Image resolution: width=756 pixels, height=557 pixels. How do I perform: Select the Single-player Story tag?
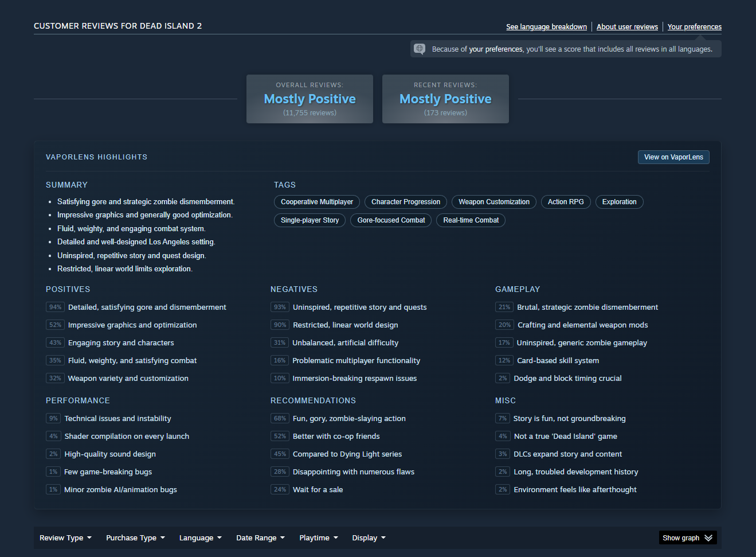point(310,220)
